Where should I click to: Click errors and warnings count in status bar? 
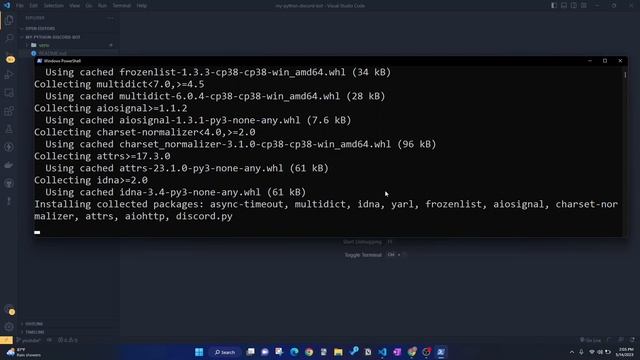click(68, 340)
